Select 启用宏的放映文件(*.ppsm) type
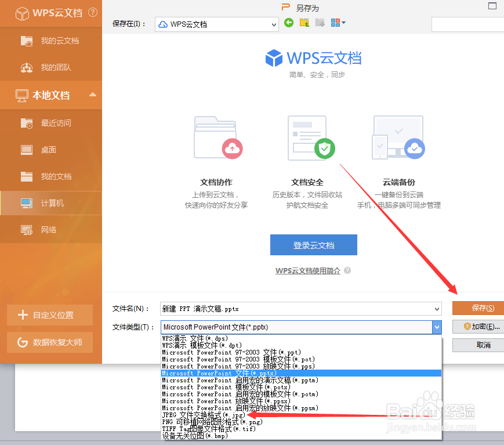 click(301, 408)
